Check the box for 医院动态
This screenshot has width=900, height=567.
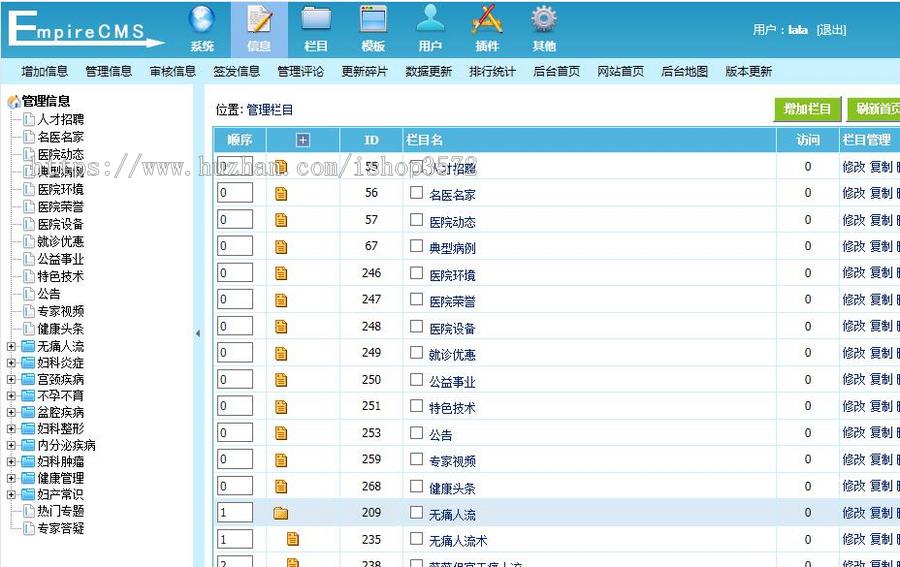(x=417, y=220)
